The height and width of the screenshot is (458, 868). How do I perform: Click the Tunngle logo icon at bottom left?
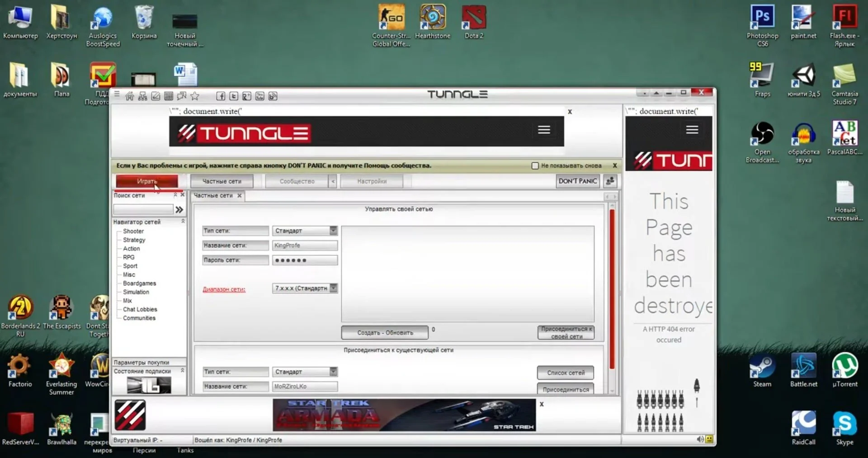pyautogui.click(x=130, y=415)
